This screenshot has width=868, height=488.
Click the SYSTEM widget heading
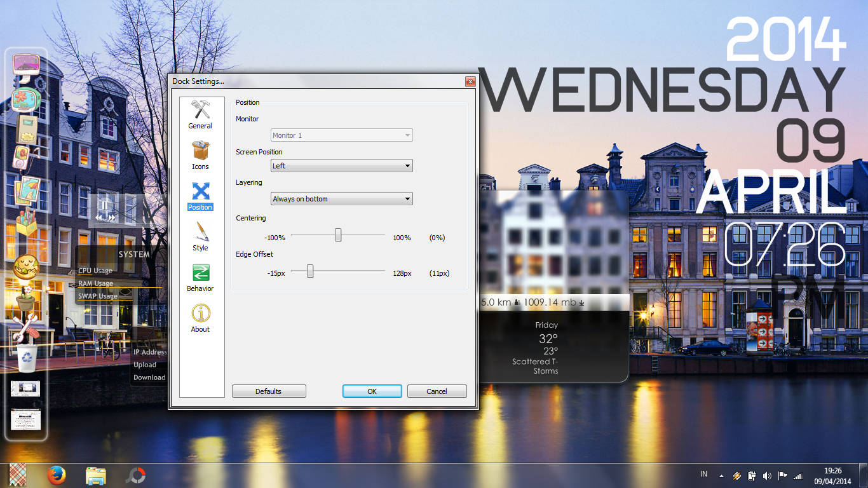tap(134, 254)
